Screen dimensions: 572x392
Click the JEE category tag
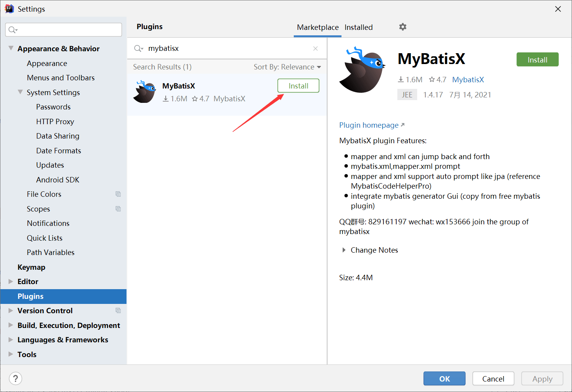coord(407,95)
